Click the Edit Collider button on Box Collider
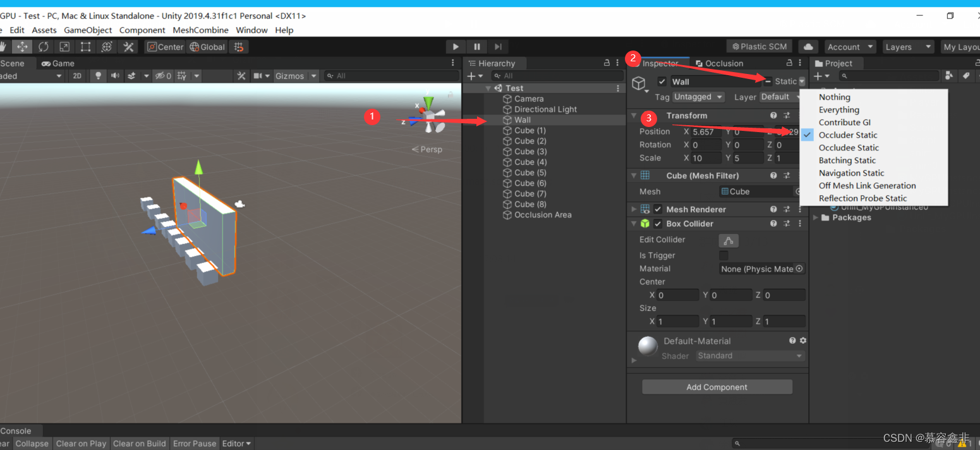 pos(729,240)
